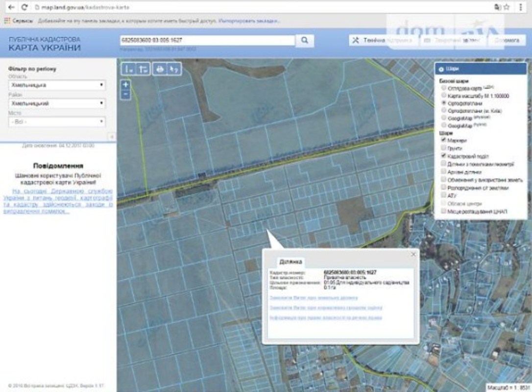Close the Ділянка info popup
The width and height of the screenshot is (532, 392).
point(413,254)
